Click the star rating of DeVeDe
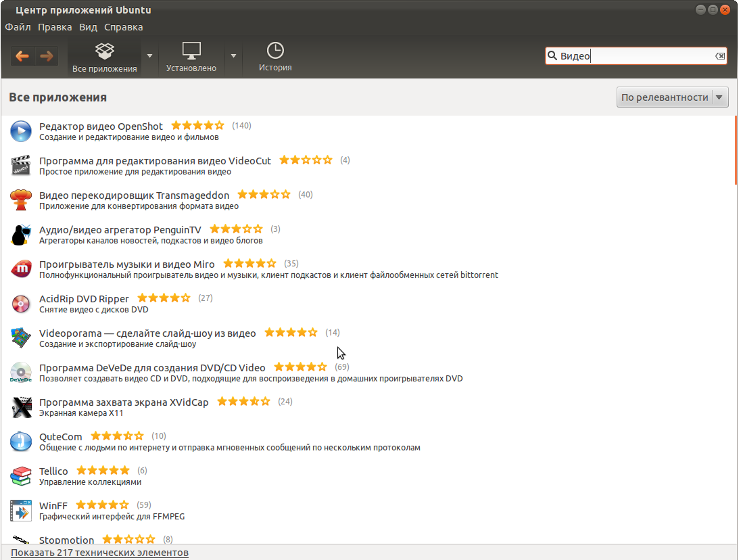 point(300,367)
